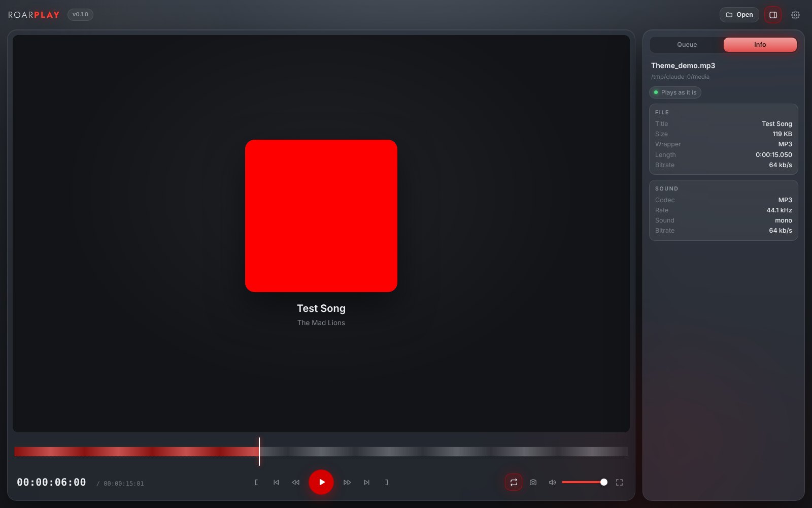The image size is (812, 508).
Task: Adjust the volume slider
Action: point(584,482)
